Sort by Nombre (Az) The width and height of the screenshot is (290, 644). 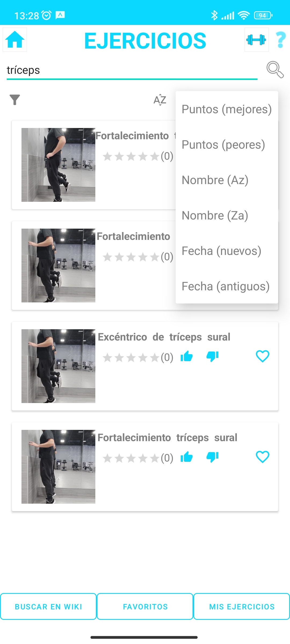215,180
